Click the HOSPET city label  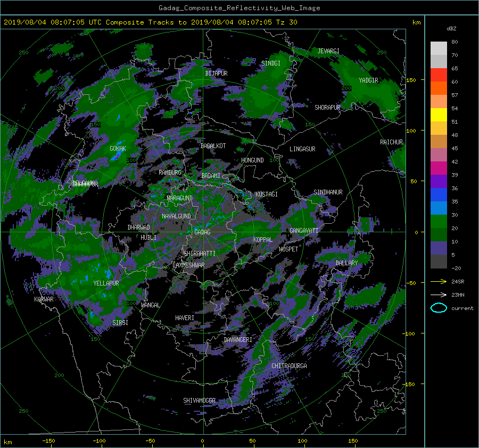coord(288,249)
